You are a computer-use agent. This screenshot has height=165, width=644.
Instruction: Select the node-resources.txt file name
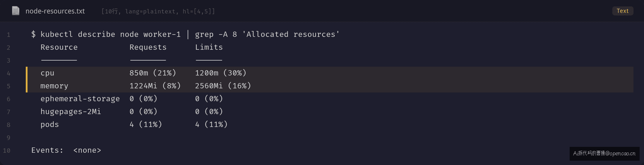click(x=55, y=11)
